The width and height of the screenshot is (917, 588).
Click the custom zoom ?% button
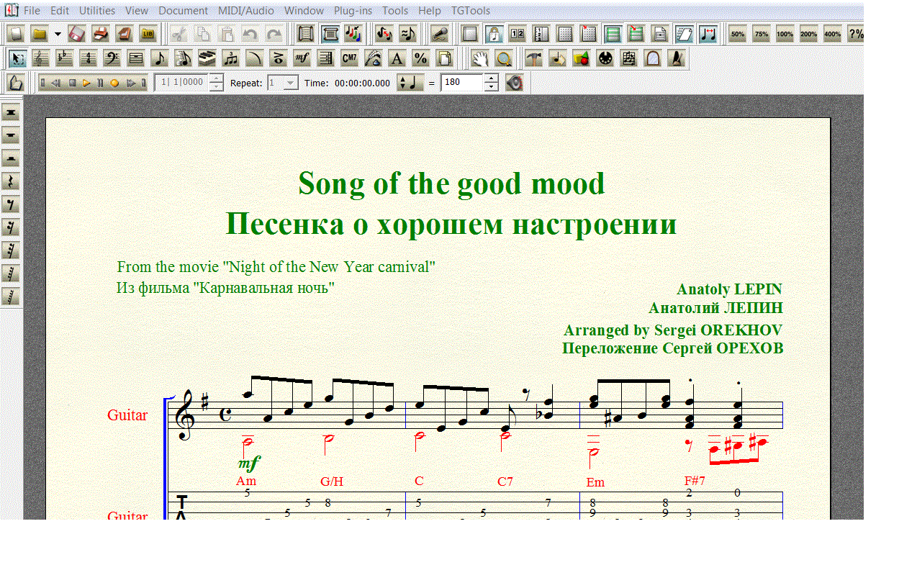[856, 34]
